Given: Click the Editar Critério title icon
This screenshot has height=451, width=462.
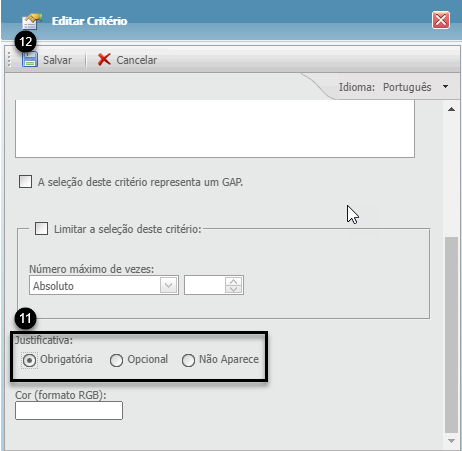Looking at the screenshot, I should 32,21.
